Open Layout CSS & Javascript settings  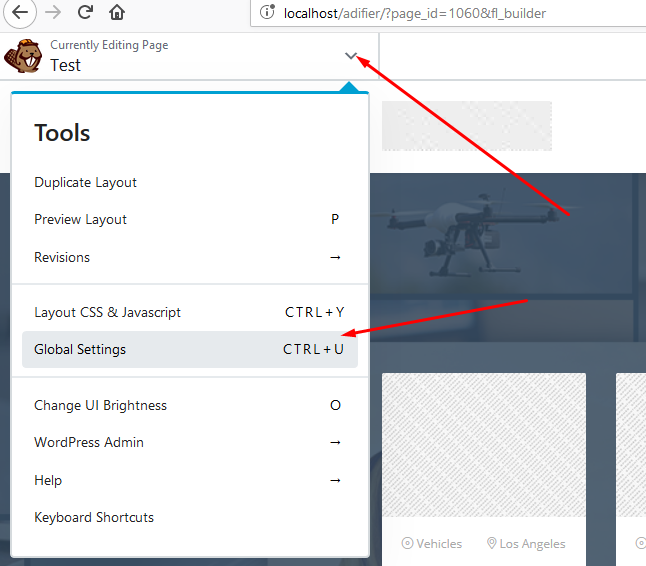(x=108, y=312)
